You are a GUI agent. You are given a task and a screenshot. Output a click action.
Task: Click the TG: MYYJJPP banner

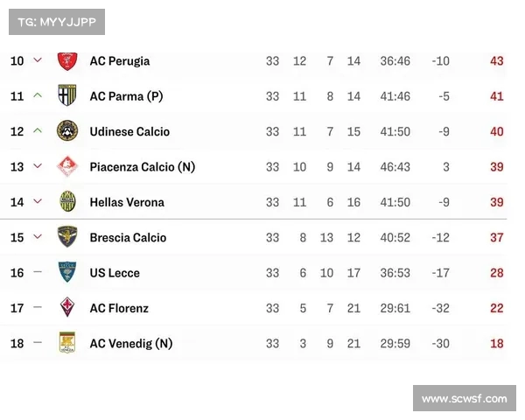(x=57, y=22)
